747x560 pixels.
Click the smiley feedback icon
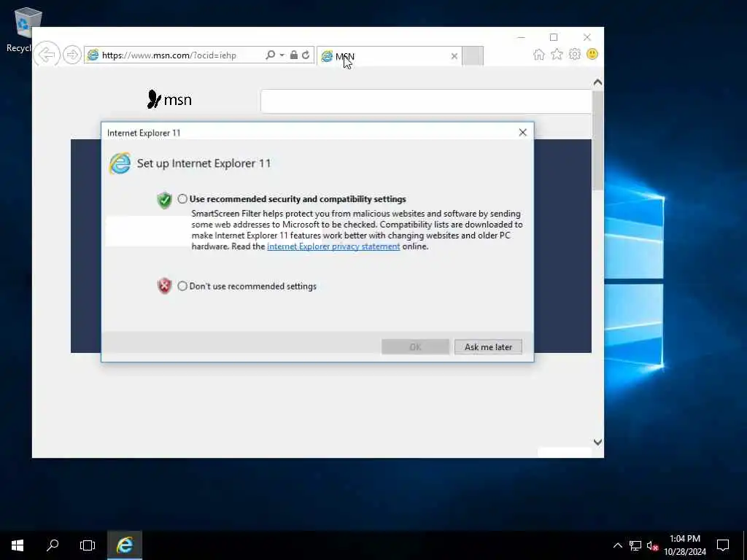(x=592, y=54)
